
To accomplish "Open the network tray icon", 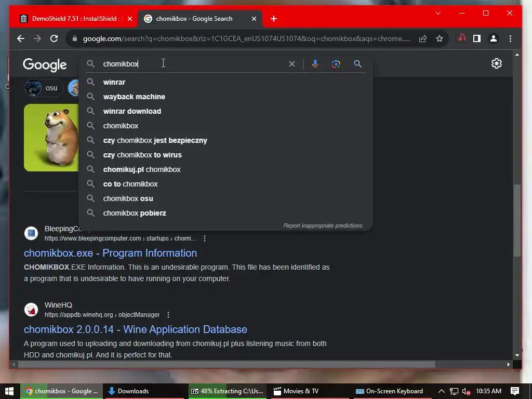I will 454,392.
